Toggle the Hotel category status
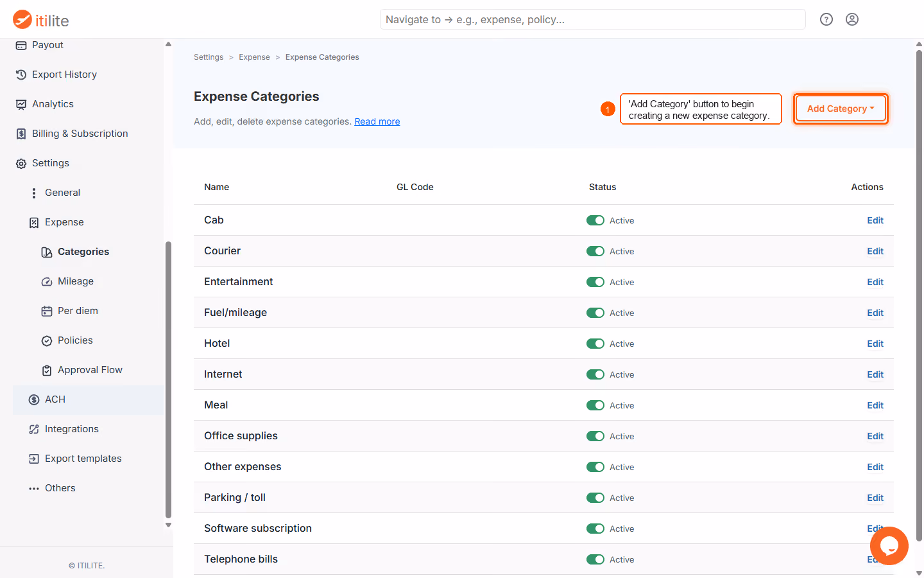This screenshot has height=578, width=924. tap(595, 344)
